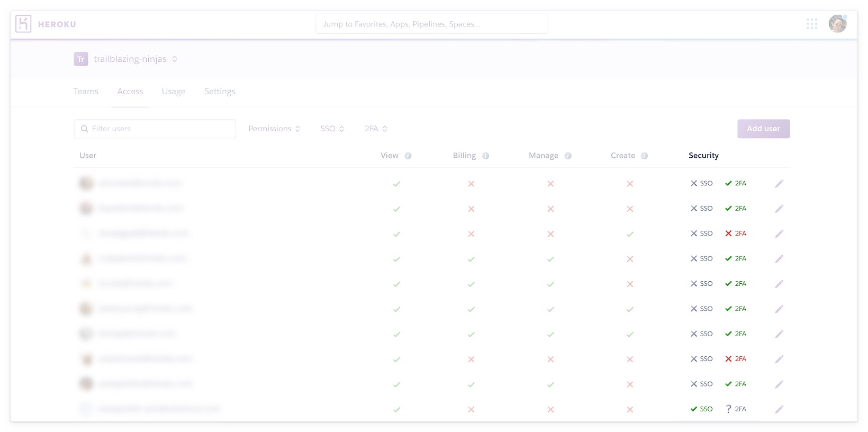This screenshot has width=868, height=432.
Task: Click the Filter users search field
Action: point(159,129)
